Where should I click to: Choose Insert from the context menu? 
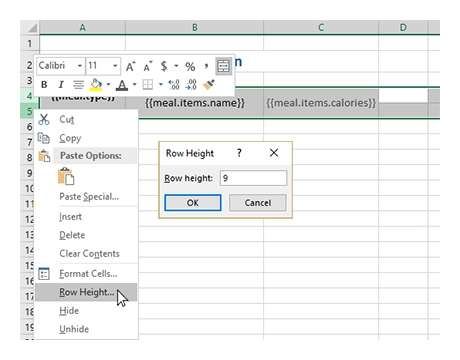pyautogui.click(x=86, y=217)
